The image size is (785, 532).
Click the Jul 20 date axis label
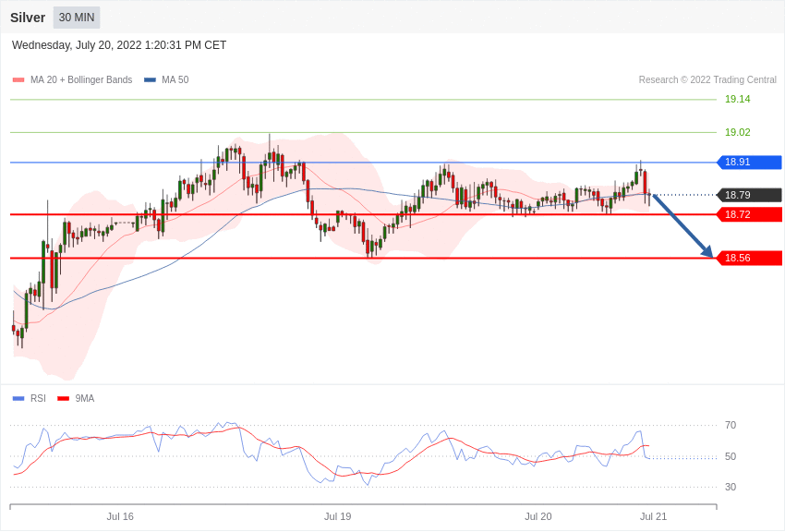click(x=538, y=516)
